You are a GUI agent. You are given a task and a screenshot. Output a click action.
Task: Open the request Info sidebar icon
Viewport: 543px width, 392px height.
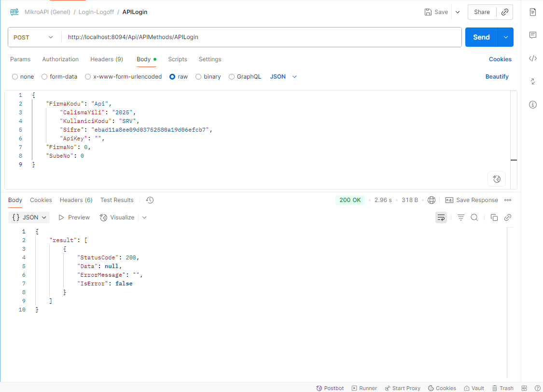coord(532,105)
